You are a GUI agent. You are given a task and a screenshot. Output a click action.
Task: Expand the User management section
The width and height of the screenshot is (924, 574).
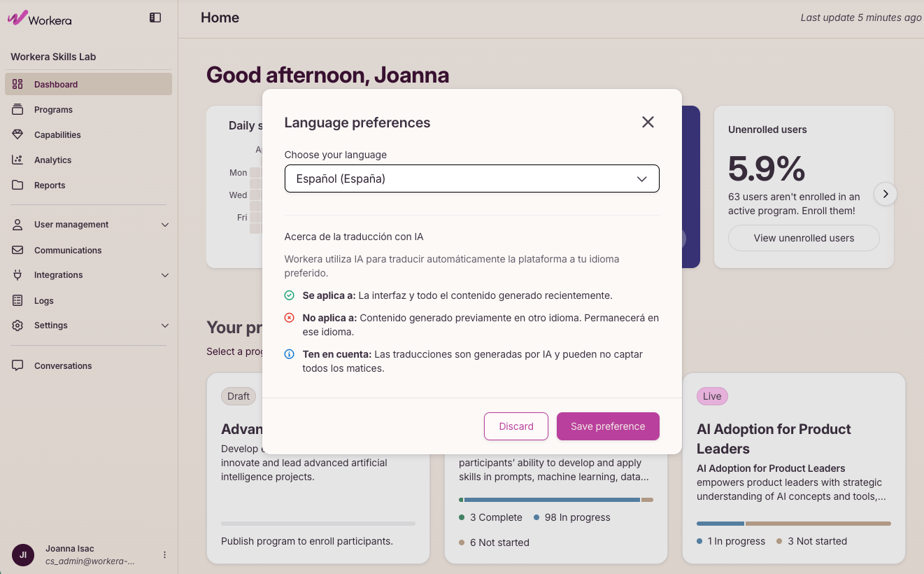(165, 225)
